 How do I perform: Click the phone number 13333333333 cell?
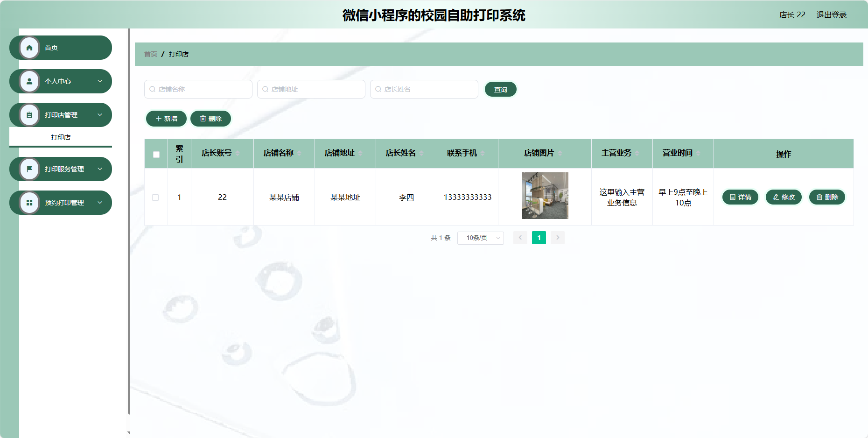468,198
